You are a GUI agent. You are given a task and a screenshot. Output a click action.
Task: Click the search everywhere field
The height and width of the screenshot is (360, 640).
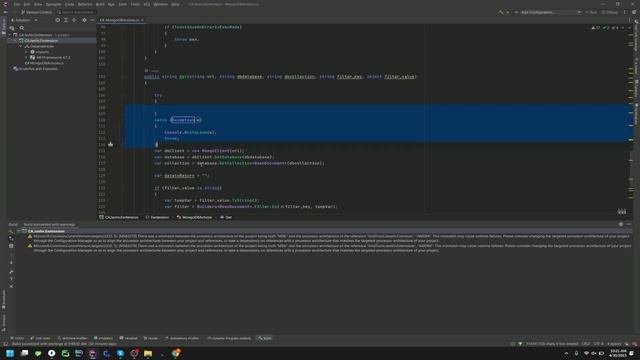coord(76,12)
